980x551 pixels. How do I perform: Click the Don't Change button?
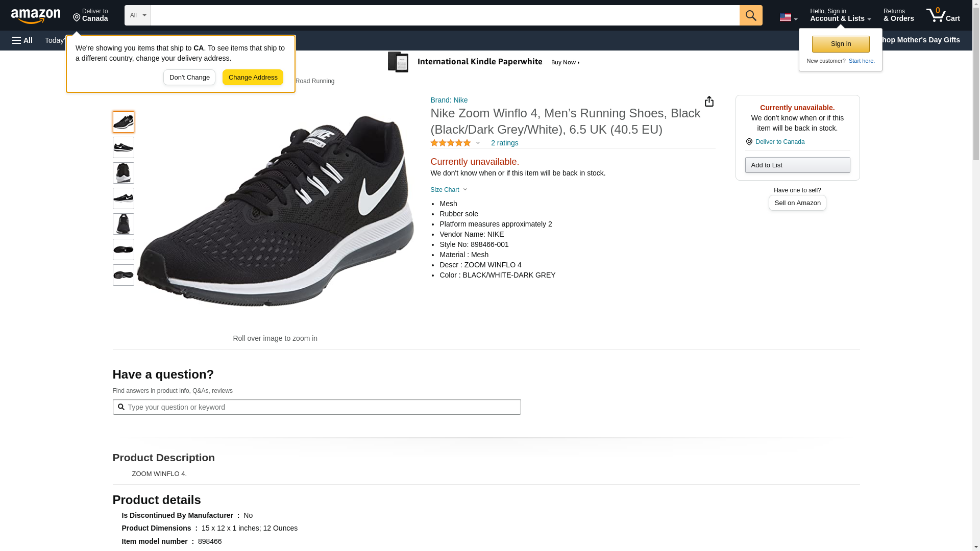[x=189, y=78]
